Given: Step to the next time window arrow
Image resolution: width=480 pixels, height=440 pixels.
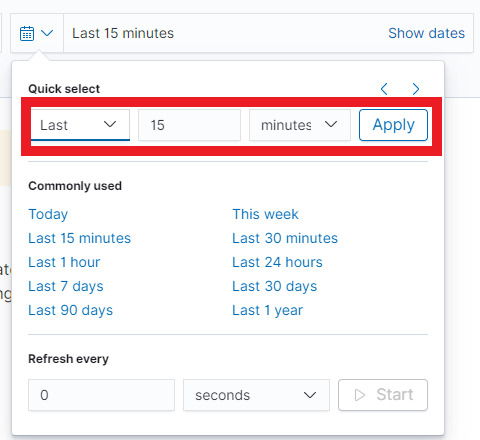Looking at the screenshot, I should [416, 89].
